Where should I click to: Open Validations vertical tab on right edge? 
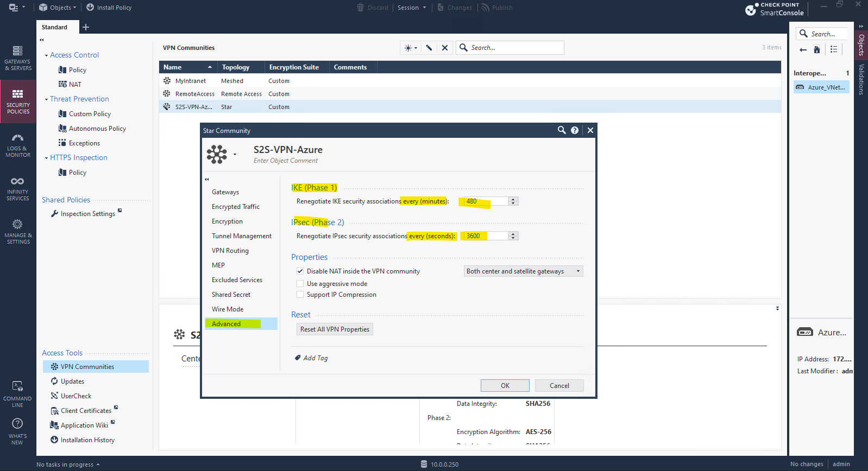[x=861, y=79]
